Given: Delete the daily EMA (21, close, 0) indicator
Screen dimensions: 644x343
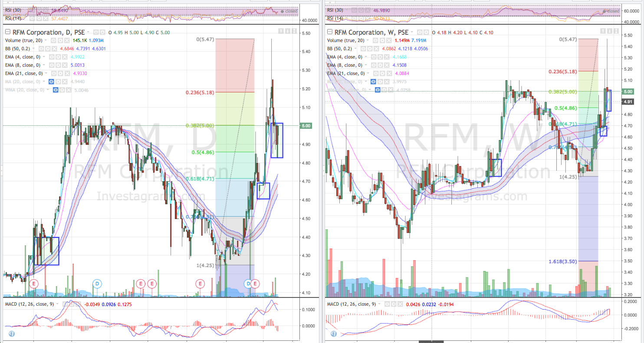Looking at the screenshot, I should point(67,73).
